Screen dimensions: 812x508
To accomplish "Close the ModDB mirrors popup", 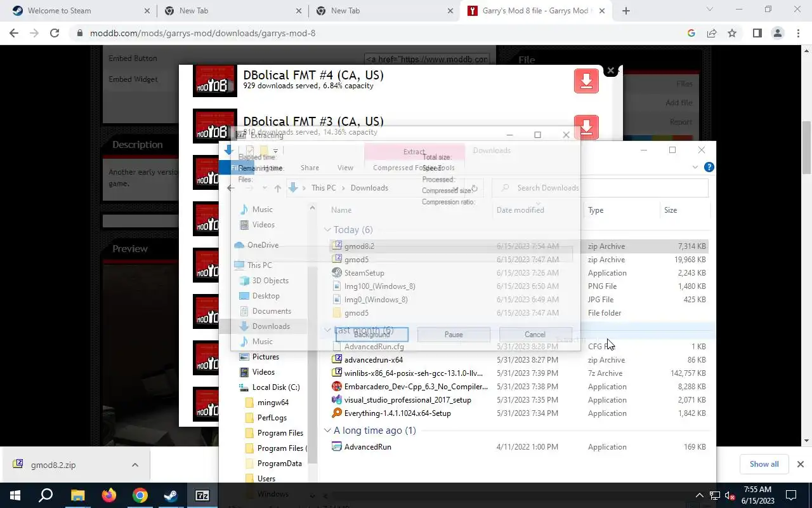I will coord(611,70).
